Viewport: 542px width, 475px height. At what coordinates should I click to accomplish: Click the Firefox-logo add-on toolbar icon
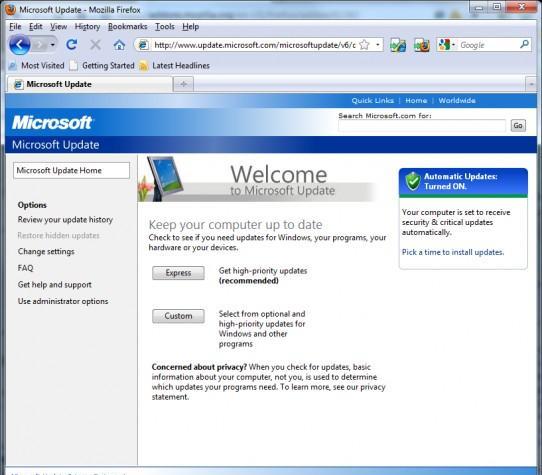[421, 45]
